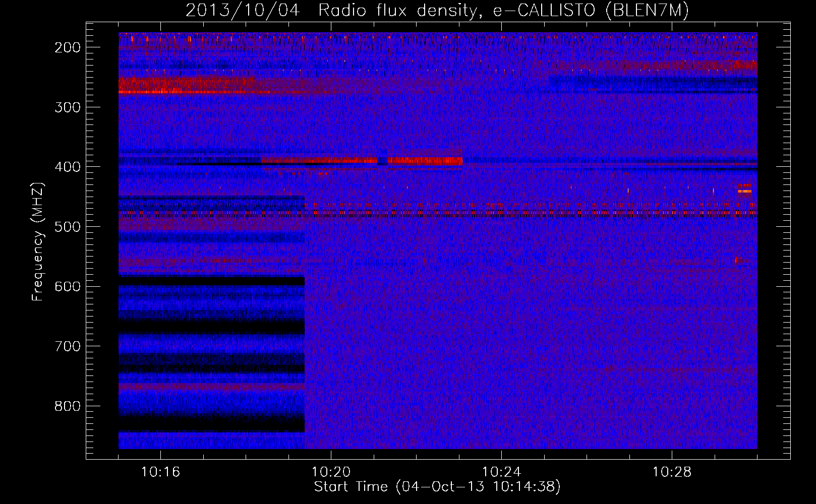The height and width of the screenshot is (504, 816).
Task: Click the 400 frequency tick label
Action: click(68, 167)
